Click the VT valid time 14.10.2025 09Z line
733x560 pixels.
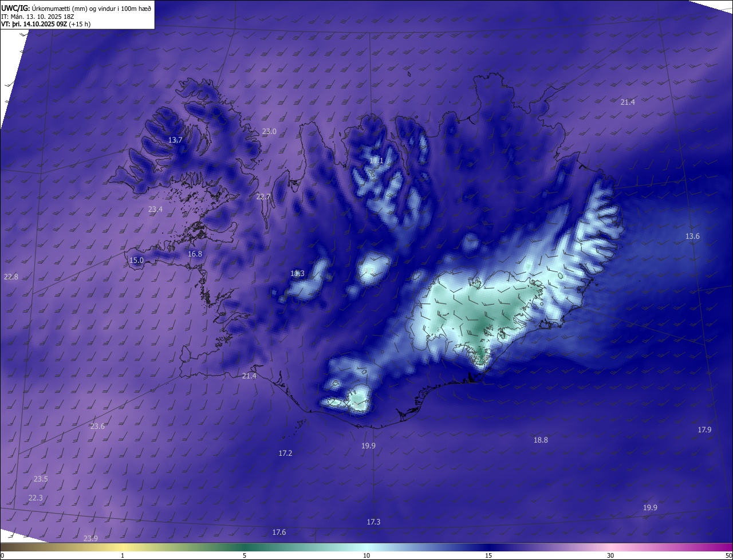(x=46, y=24)
